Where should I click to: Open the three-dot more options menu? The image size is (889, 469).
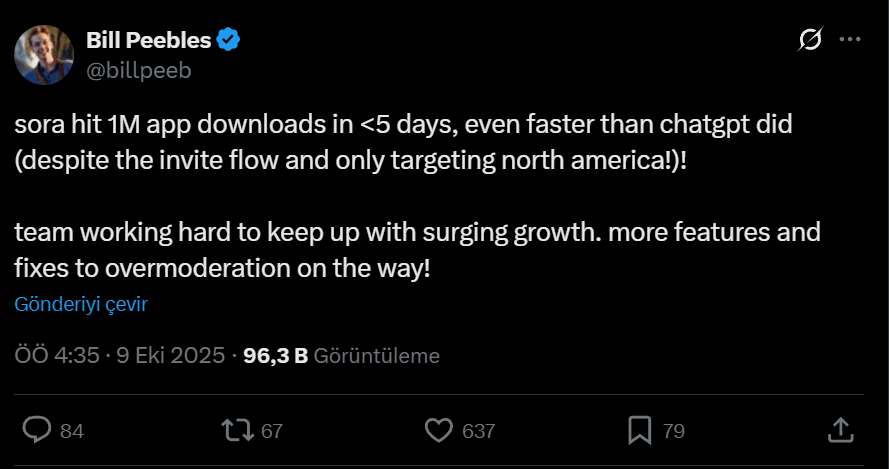tap(849, 40)
